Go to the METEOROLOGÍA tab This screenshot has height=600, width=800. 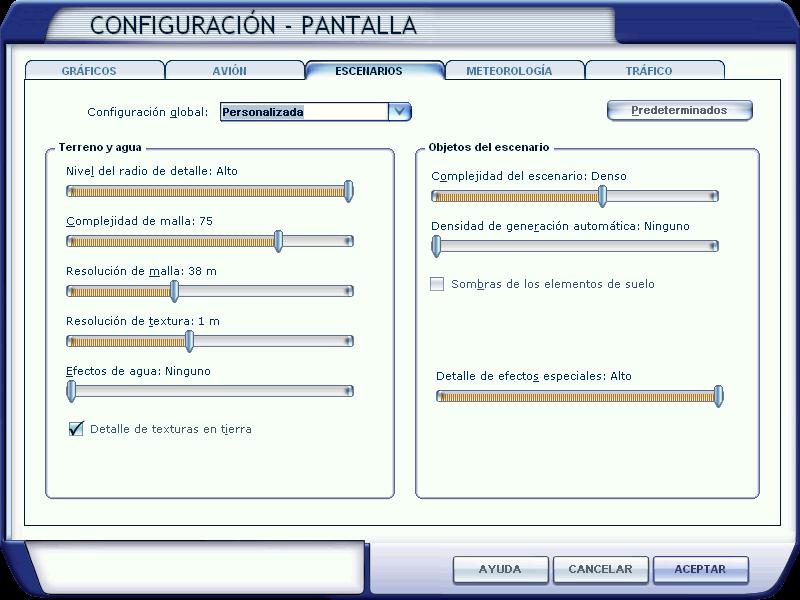(x=514, y=70)
